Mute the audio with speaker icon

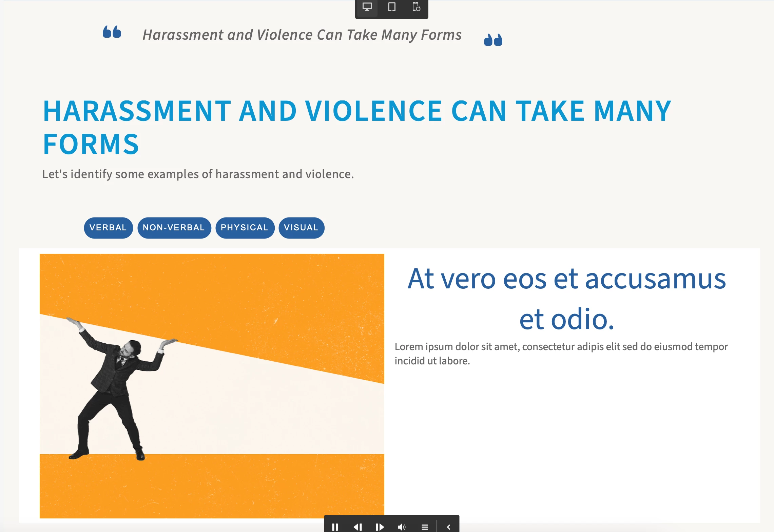(x=402, y=527)
